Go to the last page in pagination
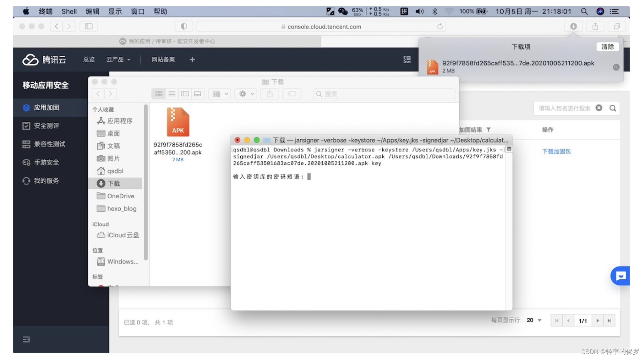The width and height of the screenshot is (644, 358). click(x=609, y=321)
